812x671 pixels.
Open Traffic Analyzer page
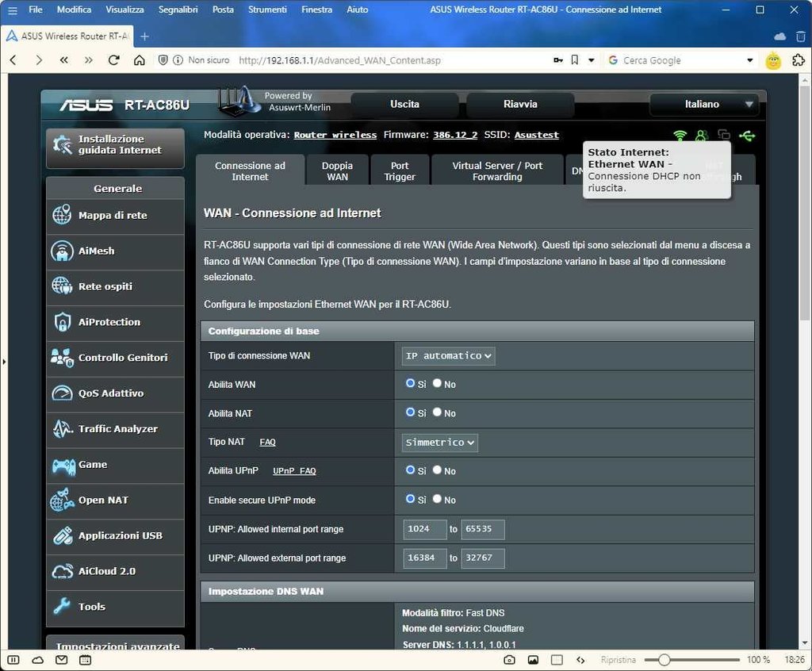click(116, 430)
